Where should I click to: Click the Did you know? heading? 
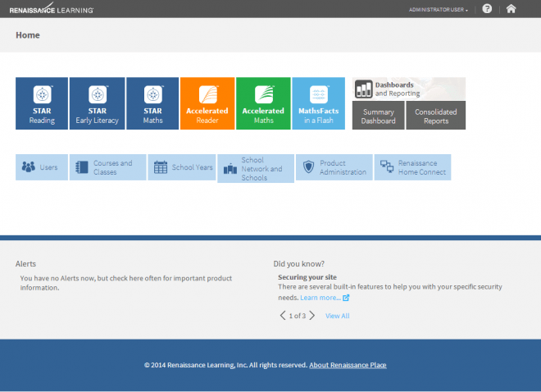coord(299,264)
